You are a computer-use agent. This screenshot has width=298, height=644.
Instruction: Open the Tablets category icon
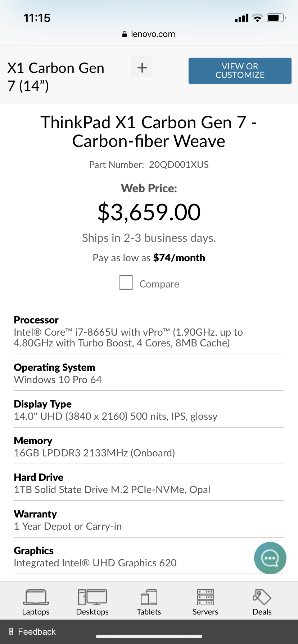[x=149, y=597]
